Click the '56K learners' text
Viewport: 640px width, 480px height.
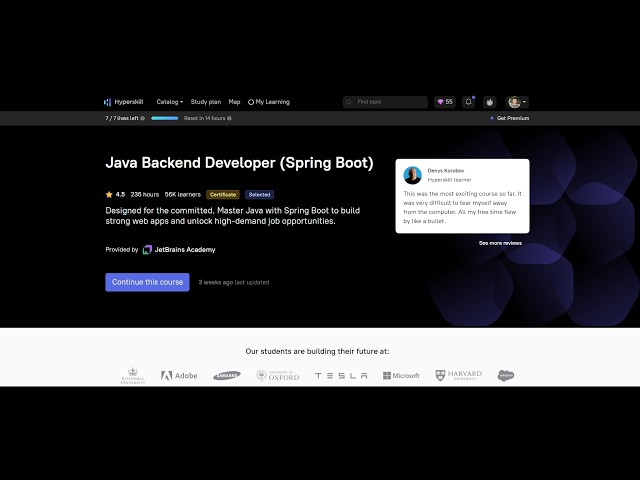[182, 195]
